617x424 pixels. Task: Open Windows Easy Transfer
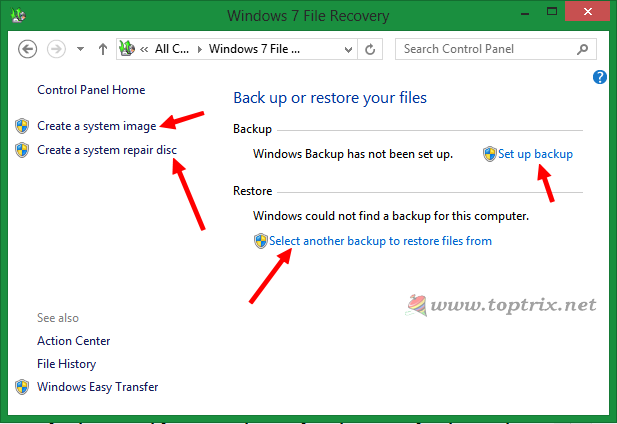(x=98, y=387)
